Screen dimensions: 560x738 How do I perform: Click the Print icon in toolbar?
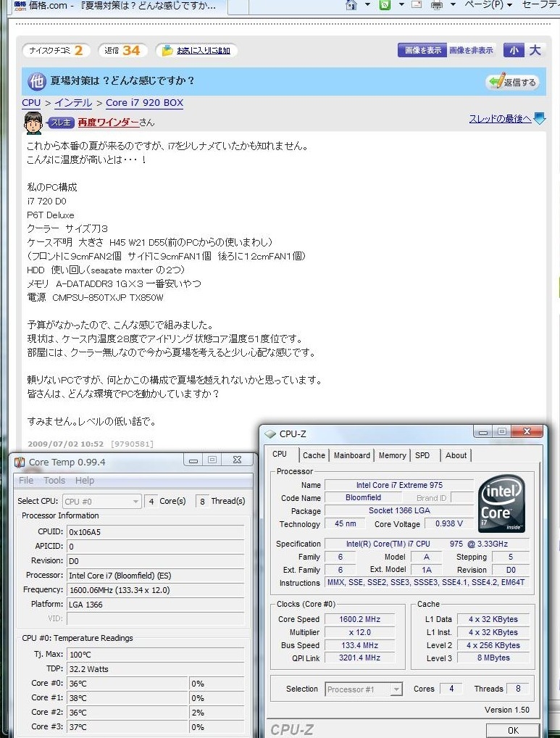pos(437,5)
